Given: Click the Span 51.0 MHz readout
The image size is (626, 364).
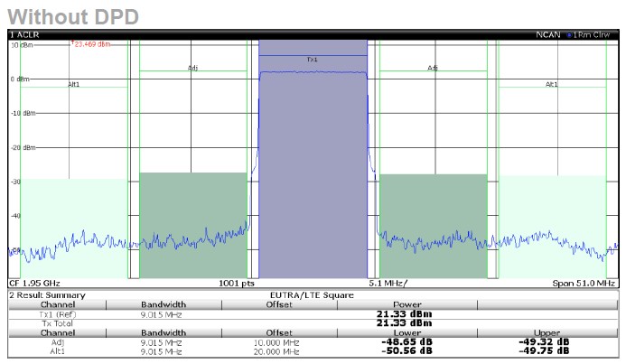Looking at the screenshot, I should (584, 284).
